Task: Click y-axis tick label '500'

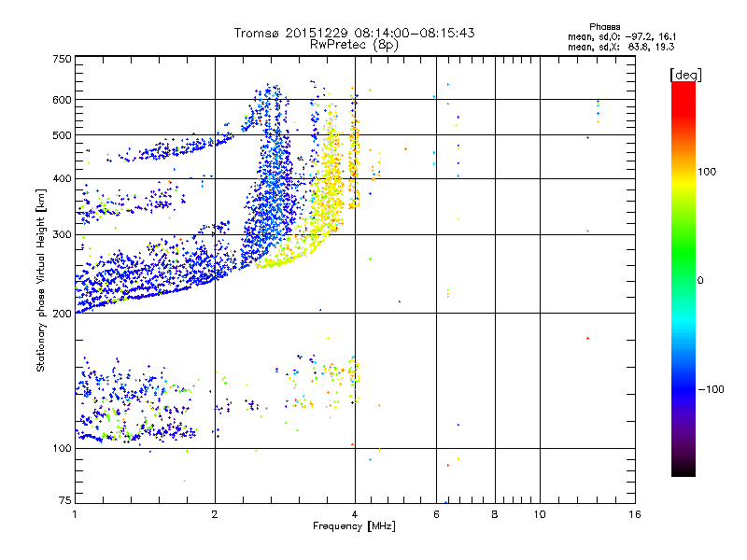Action: (x=62, y=135)
